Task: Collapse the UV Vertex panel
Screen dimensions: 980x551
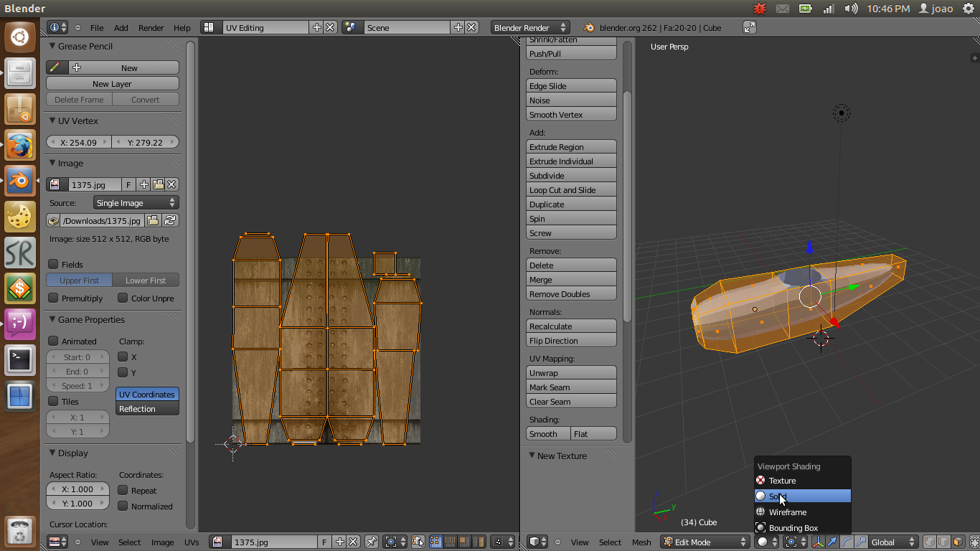Action: 52,121
